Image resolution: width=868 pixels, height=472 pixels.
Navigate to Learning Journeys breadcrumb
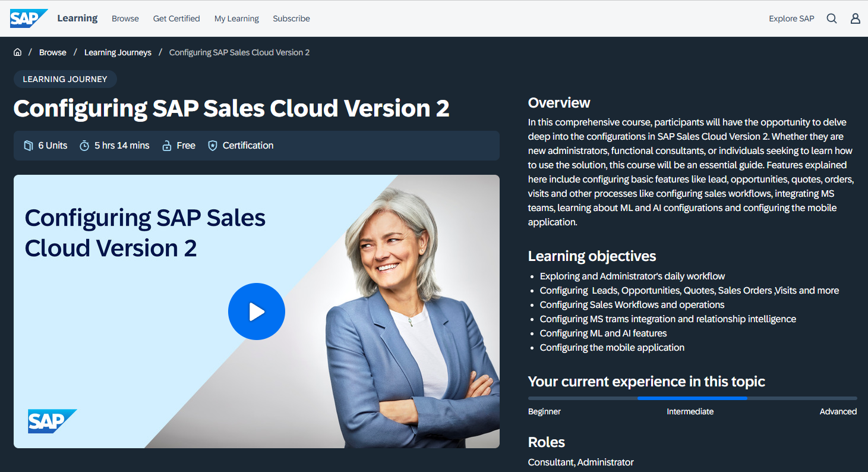(118, 52)
